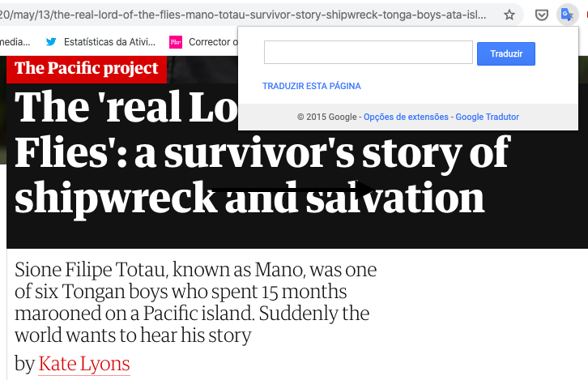Viewport: 588px width, 380px height.
Task: Open author Kate Lyons' link
Action: 84,364
